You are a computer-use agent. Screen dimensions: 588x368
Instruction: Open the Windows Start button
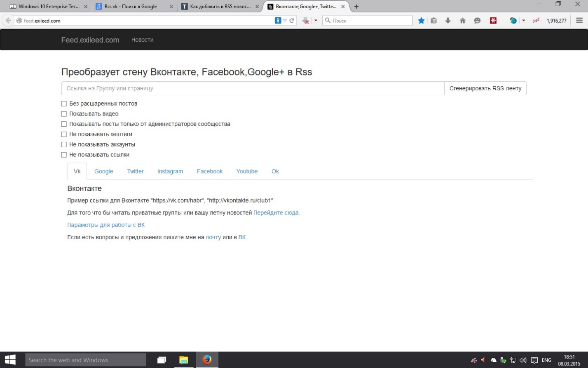click(x=10, y=360)
